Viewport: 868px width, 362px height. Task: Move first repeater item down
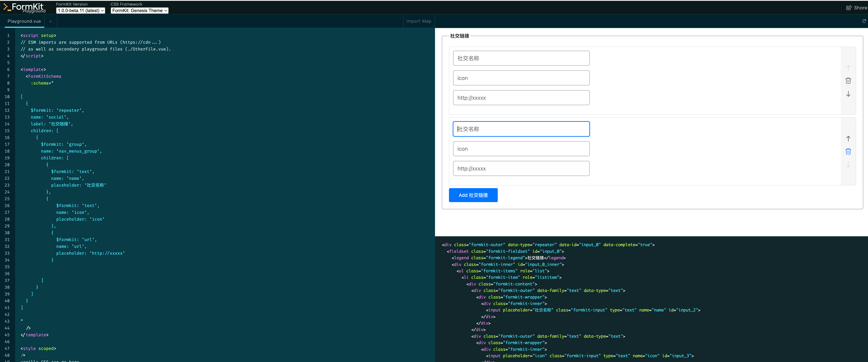pos(848,94)
